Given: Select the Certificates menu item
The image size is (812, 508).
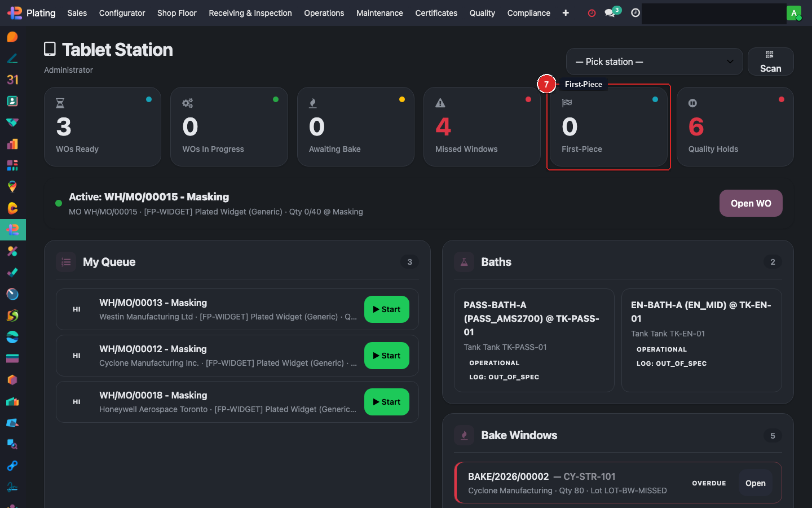Looking at the screenshot, I should [436, 13].
